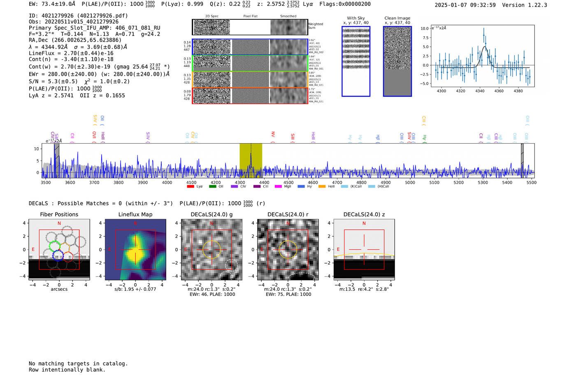Click the Version 1.22.3 label
Viewport: 576px width, 392px height.
coord(525,5)
